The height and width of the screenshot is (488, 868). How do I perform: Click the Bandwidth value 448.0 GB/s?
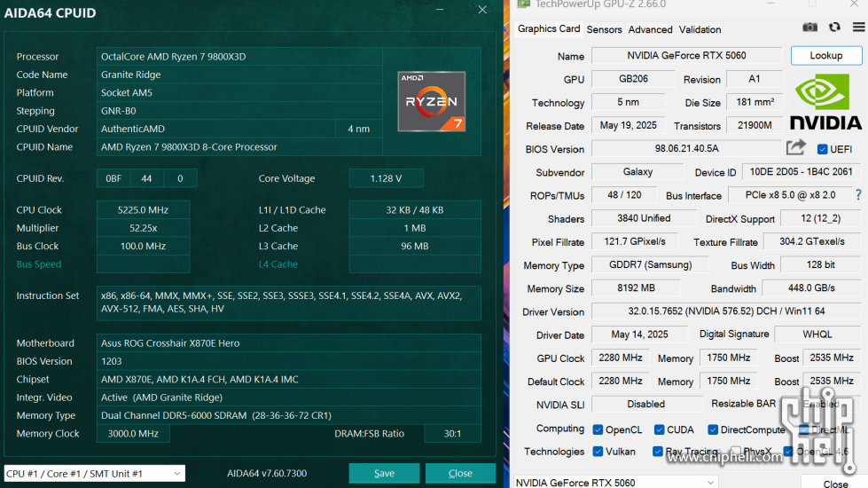pyautogui.click(x=811, y=288)
